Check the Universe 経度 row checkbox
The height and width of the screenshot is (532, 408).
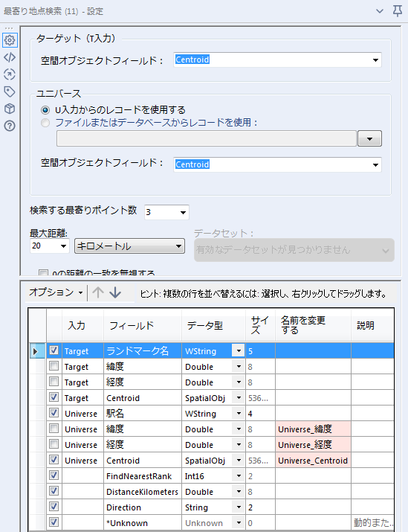pos(54,443)
